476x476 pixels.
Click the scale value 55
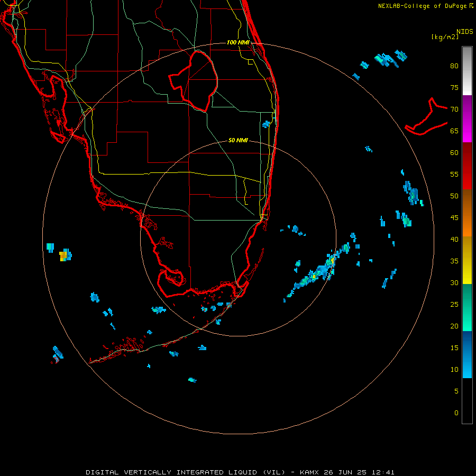coord(454,174)
